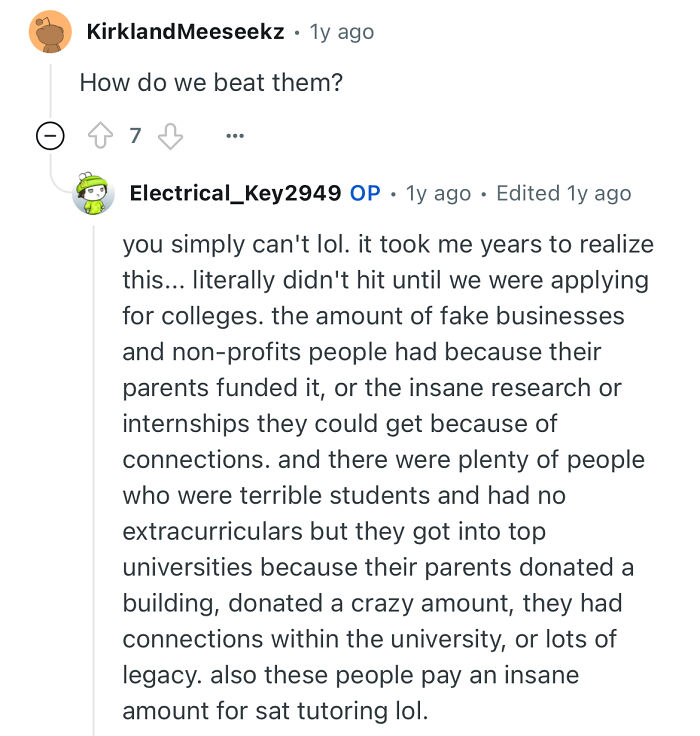This screenshot has height=736, width=700.
Task: Open the "1y ago" permalink after the OP badge
Action: point(438,193)
